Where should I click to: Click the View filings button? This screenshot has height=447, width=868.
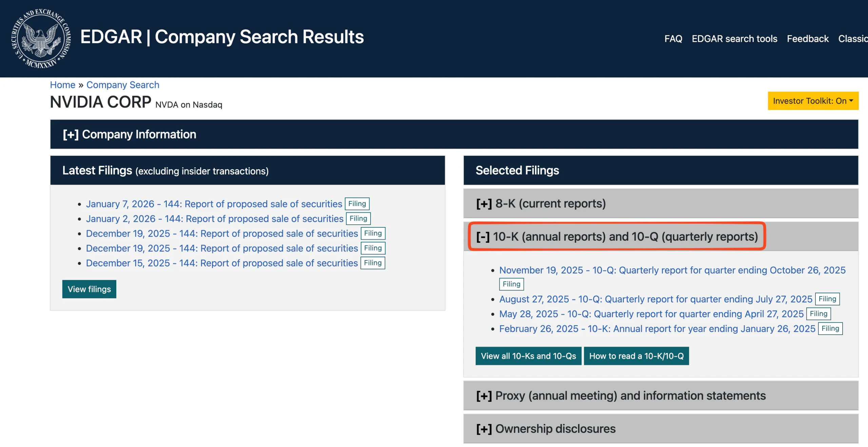pyautogui.click(x=89, y=289)
